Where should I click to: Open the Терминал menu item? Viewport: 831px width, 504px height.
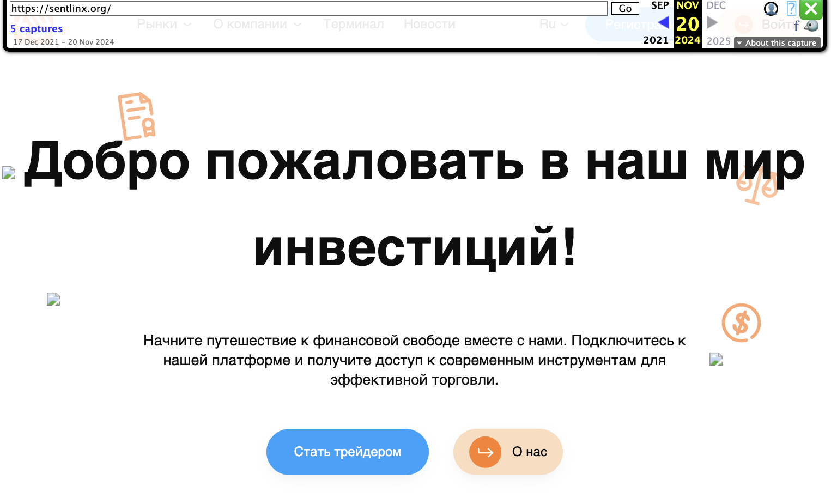coord(354,24)
